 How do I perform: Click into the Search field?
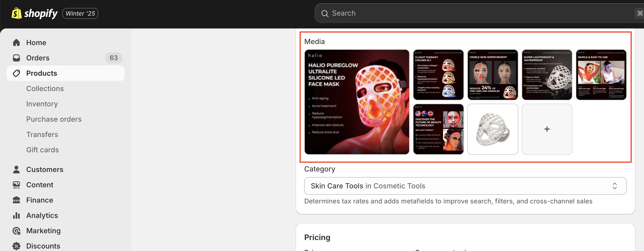coord(479,13)
